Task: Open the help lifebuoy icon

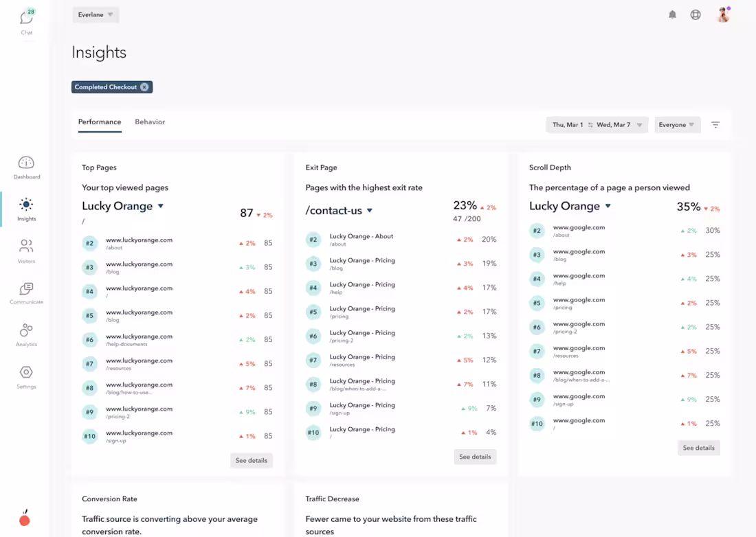Action: point(696,14)
